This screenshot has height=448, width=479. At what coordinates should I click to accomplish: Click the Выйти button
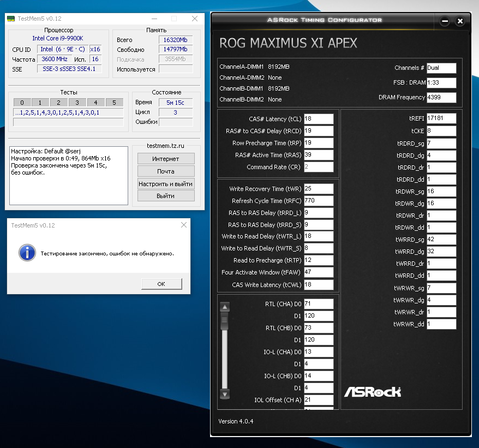coord(166,195)
